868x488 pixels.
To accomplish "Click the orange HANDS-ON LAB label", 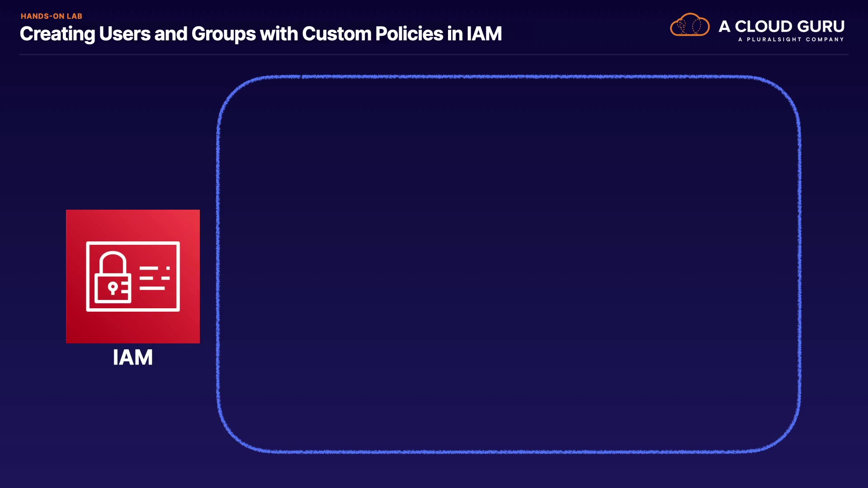I will coord(52,16).
